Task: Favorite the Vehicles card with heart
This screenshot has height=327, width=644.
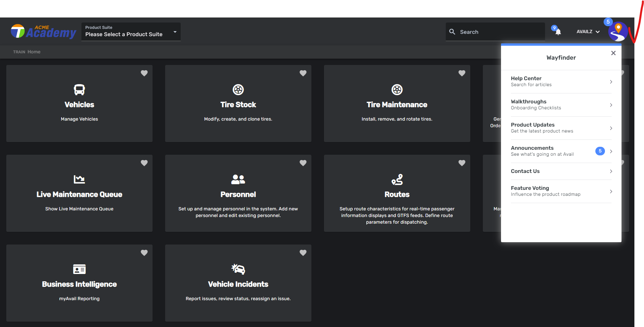Action: pyautogui.click(x=144, y=73)
